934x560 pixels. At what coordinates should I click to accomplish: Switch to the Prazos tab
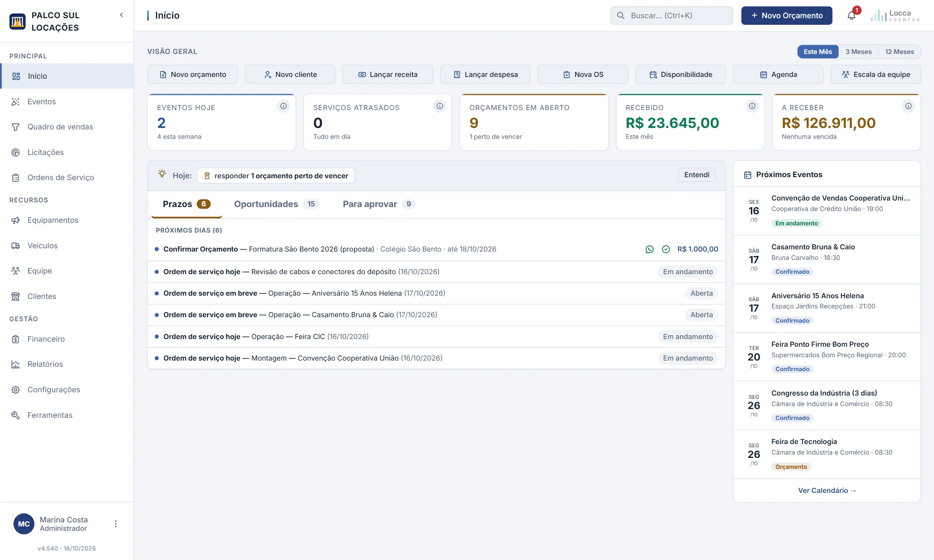coord(186,204)
